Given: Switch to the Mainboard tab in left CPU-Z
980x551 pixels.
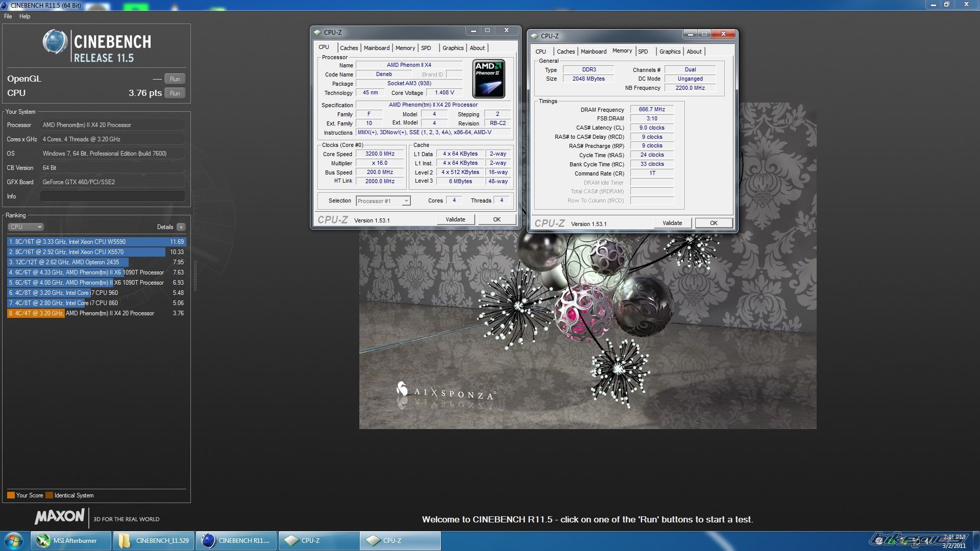Looking at the screenshot, I should click(377, 48).
